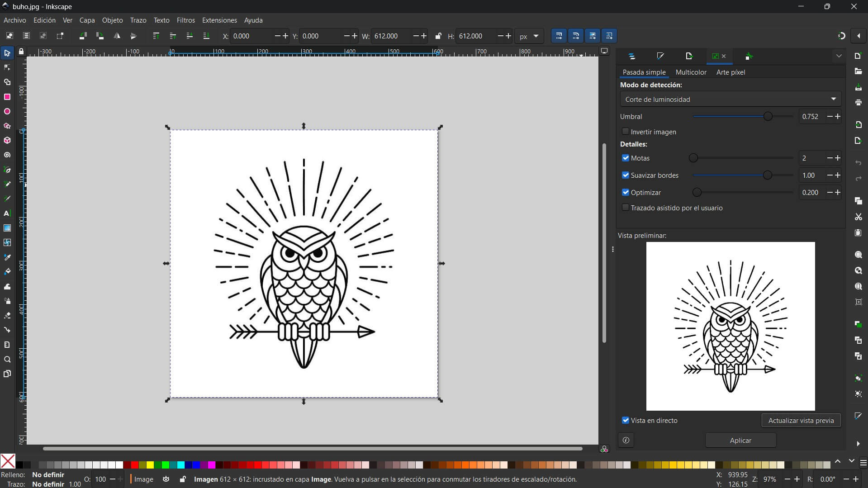Viewport: 868px width, 488px height.
Task: Select the Ellipse tool
Action: click(x=7, y=111)
